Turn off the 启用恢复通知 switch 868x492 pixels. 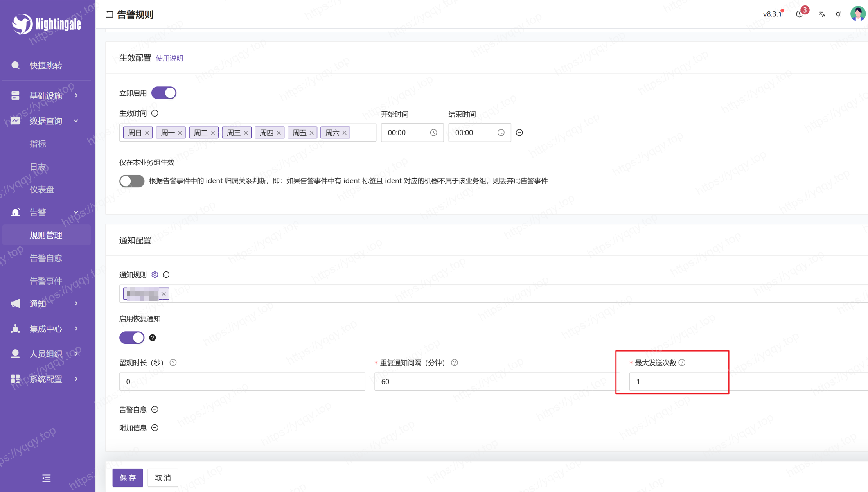[132, 338]
